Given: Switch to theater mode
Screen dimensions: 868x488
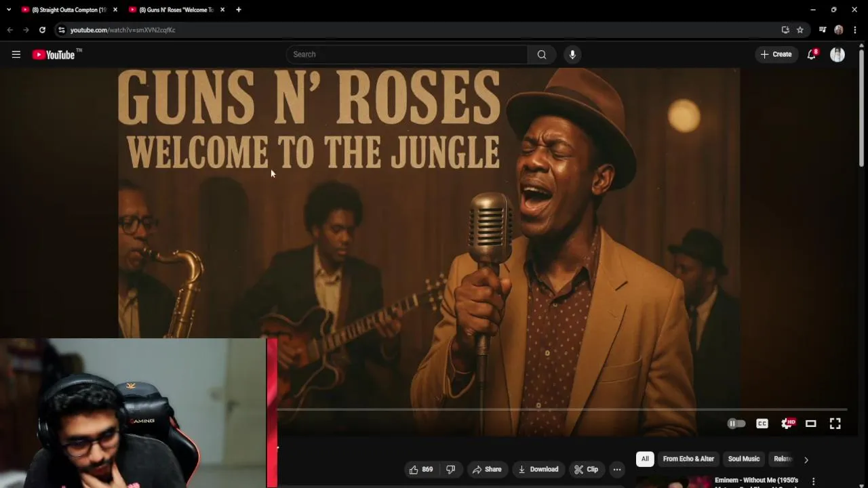Looking at the screenshot, I should 810,424.
